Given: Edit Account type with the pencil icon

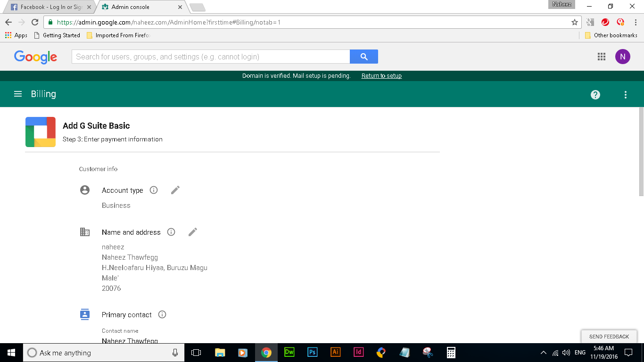Looking at the screenshot, I should [175, 190].
